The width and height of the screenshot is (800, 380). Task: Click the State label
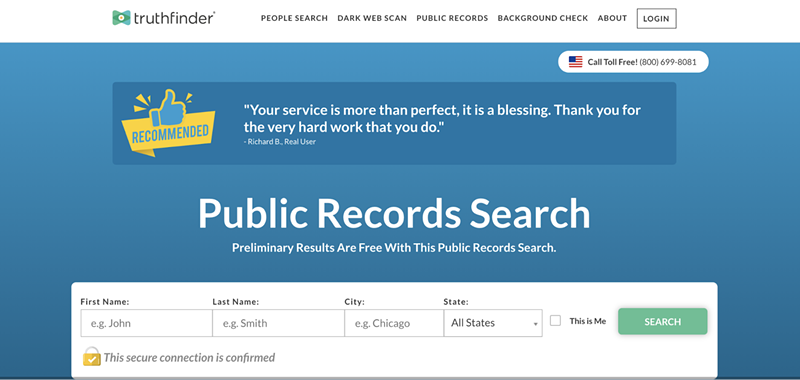click(x=456, y=302)
